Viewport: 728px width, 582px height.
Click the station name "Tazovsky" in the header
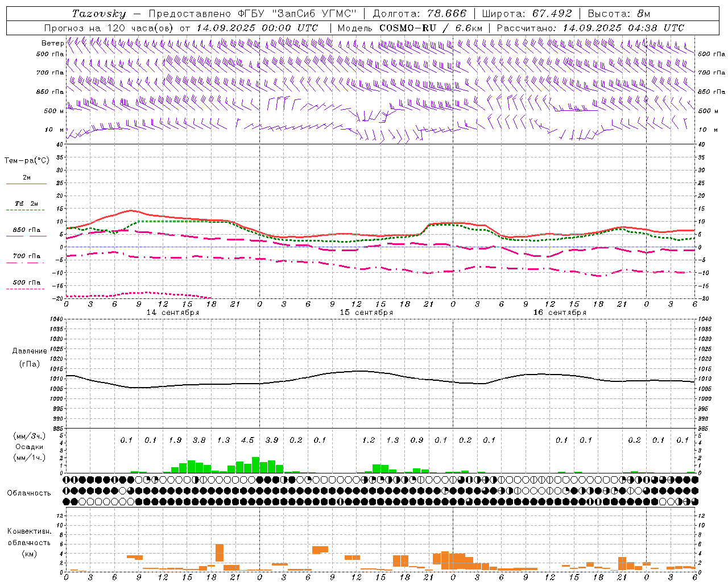click(99, 14)
